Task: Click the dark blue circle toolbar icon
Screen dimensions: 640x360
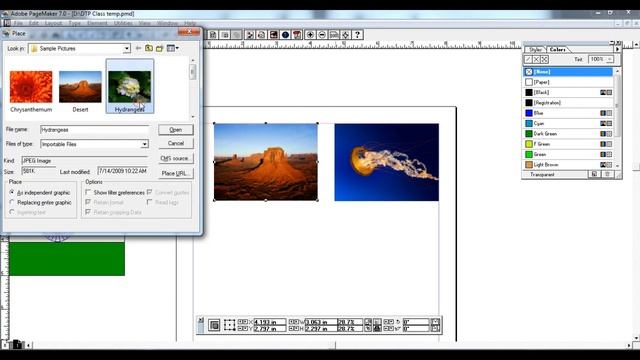Action: point(285,35)
